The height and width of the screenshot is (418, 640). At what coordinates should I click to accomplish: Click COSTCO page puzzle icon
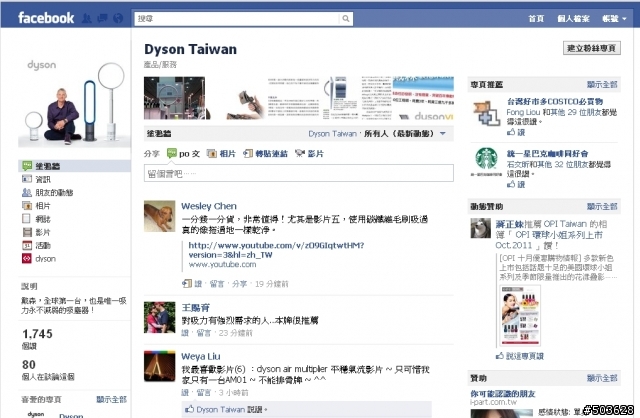[487, 112]
